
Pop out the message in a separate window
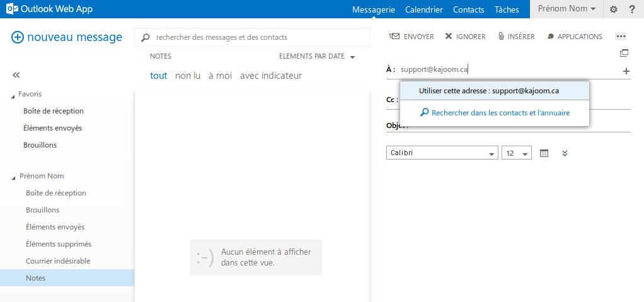(x=624, y=53)
